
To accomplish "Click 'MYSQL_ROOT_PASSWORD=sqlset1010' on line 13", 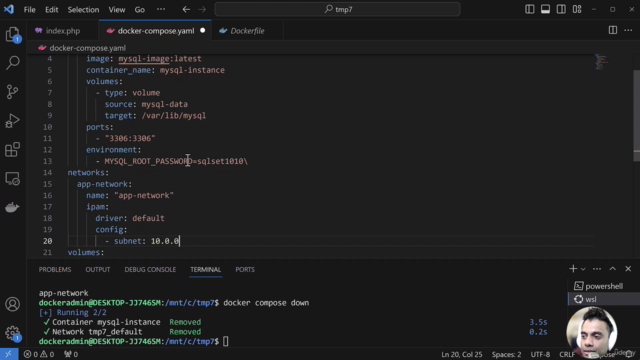I will click(x=174, y=161).
